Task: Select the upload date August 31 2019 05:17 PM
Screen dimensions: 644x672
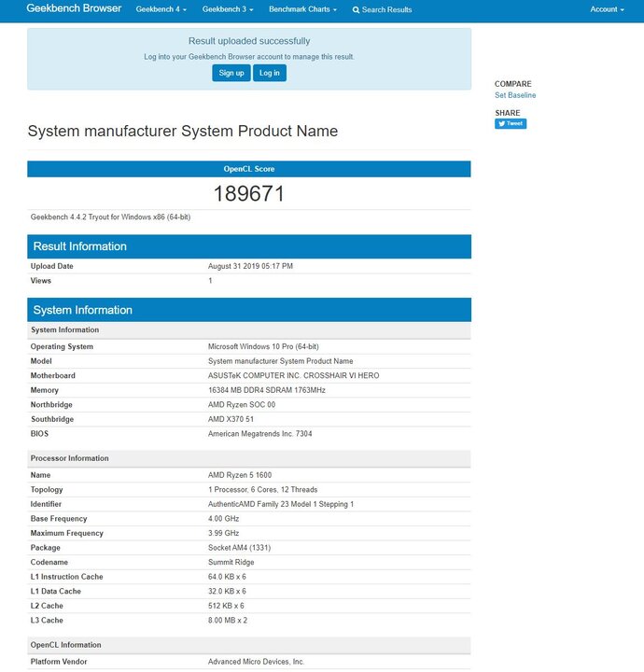Action: pyautogui.click(x=250, y=266)
